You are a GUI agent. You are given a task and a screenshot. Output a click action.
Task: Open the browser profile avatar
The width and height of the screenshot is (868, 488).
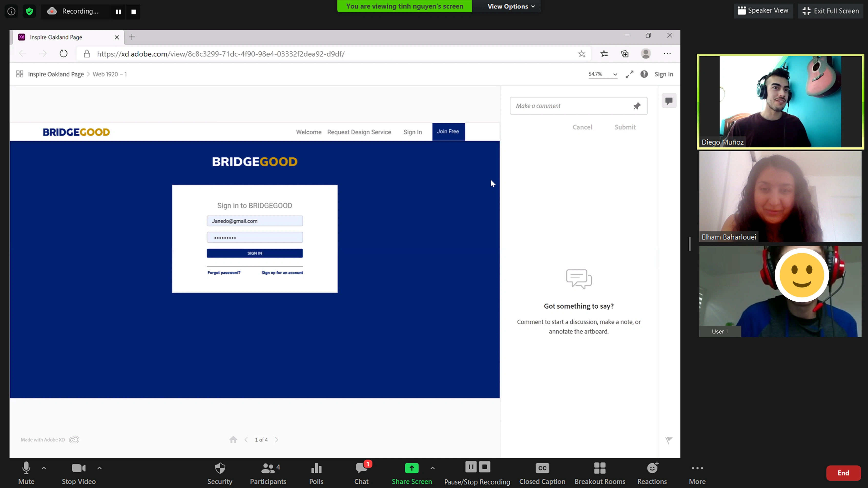(x=646, y=53)
